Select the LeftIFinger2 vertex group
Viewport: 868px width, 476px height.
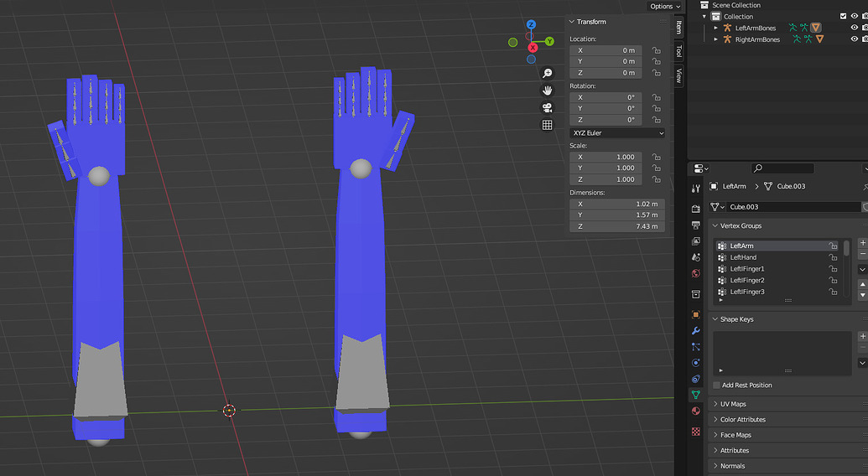[777, 280]
